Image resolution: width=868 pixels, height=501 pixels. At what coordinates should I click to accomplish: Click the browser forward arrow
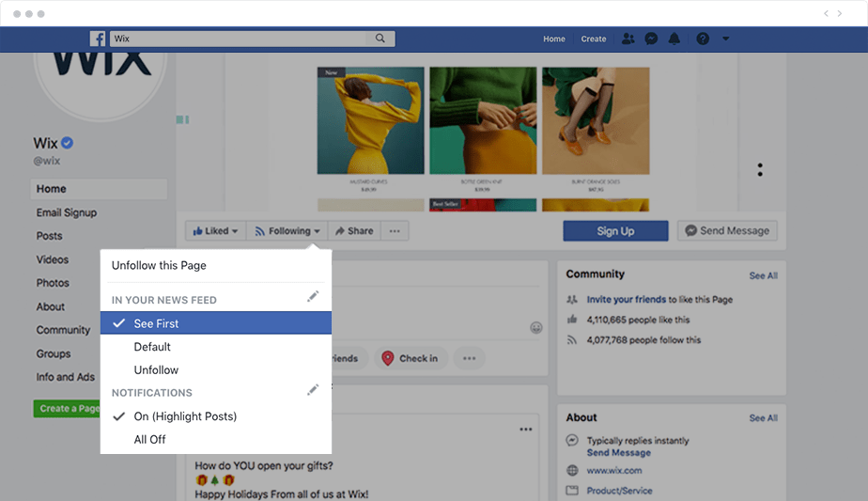pos(840,13)
